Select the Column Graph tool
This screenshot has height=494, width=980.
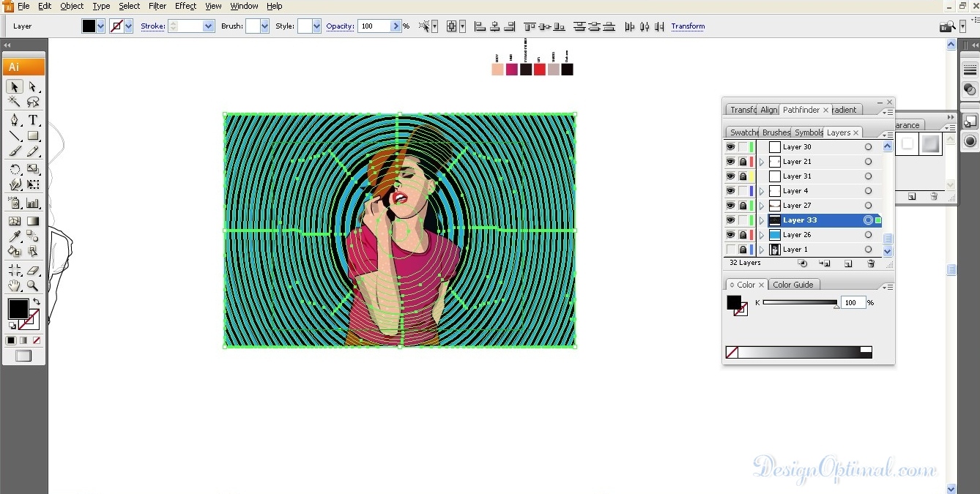click(x=33, y=203)
